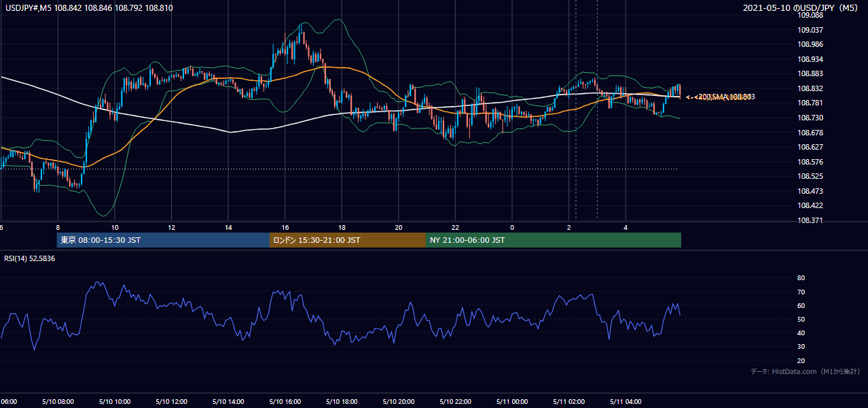Click price axis label 108.986
The height and width of the screenshot is (408, 868).
click(811, 44)
